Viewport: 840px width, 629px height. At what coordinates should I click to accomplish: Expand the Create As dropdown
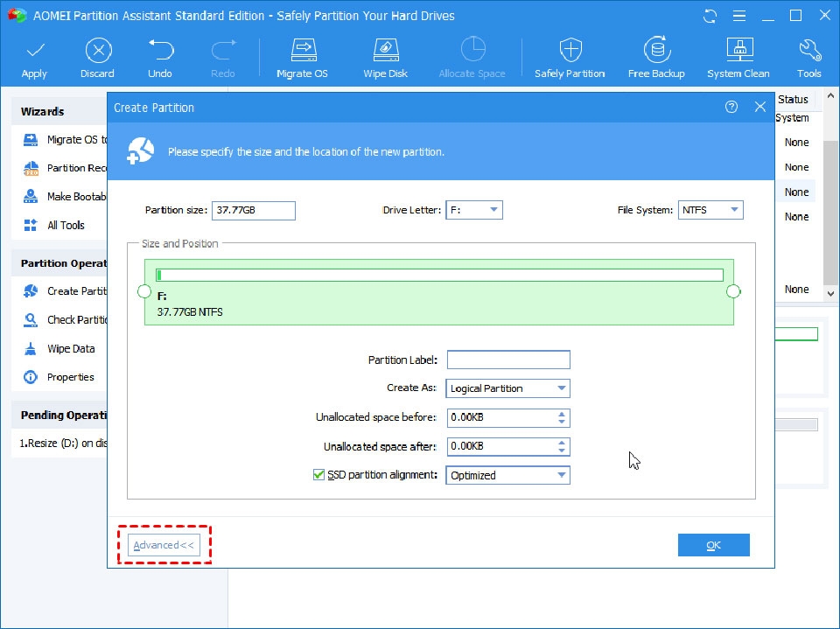coord(563,388)
